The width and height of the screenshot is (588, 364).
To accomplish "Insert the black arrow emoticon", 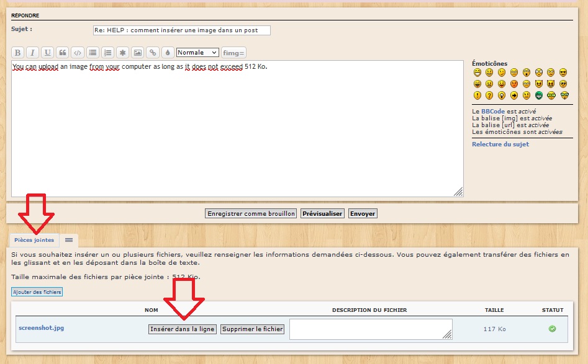I will tap(514, 95).
